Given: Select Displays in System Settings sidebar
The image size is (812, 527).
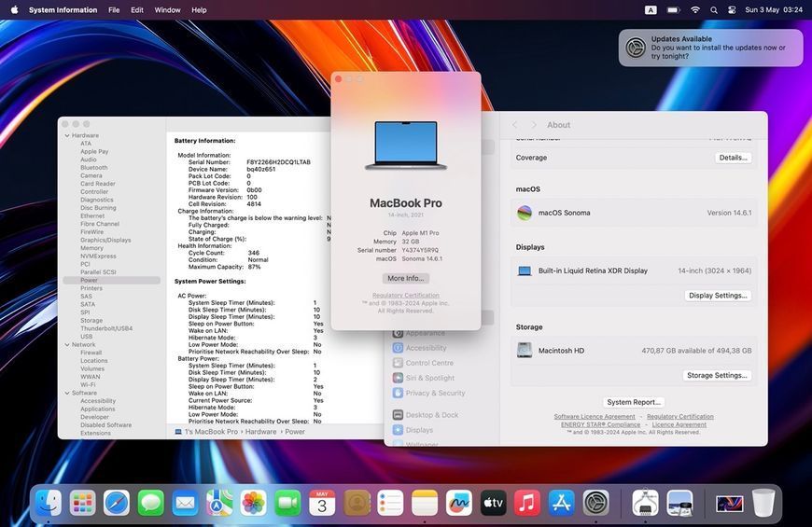Looking at the screenshot, I should click(413, 430).
